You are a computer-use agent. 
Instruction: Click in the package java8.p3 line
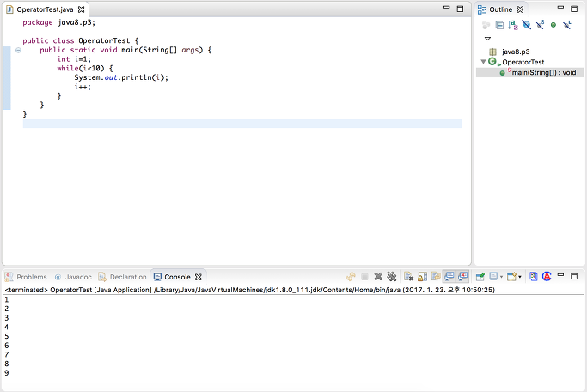point(58,22)
